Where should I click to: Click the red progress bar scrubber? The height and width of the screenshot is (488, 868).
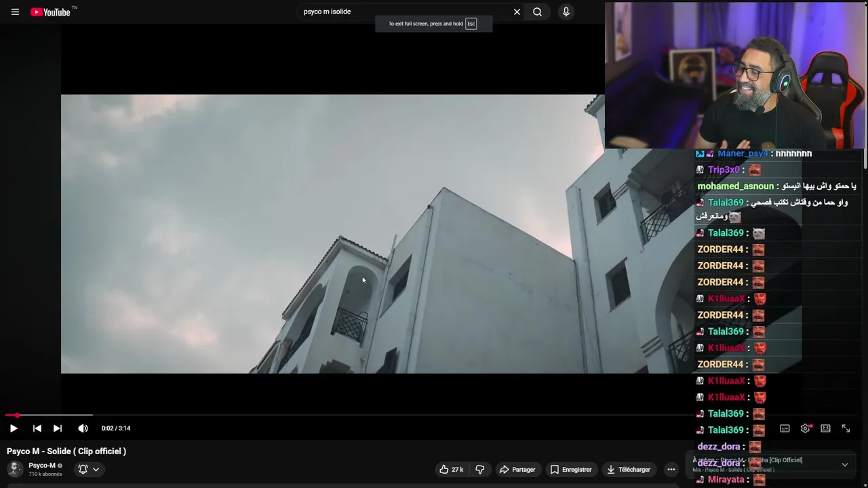click(x=17, y=415)
